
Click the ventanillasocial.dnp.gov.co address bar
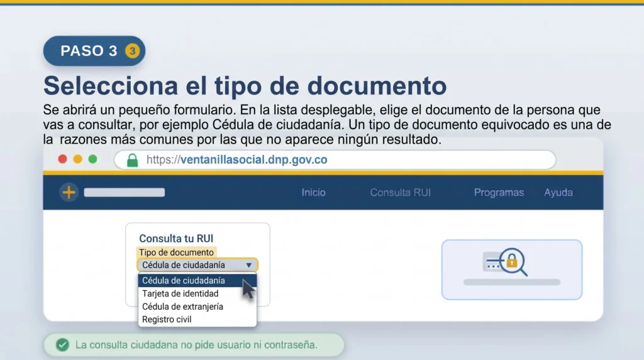(x=335, y=160)
